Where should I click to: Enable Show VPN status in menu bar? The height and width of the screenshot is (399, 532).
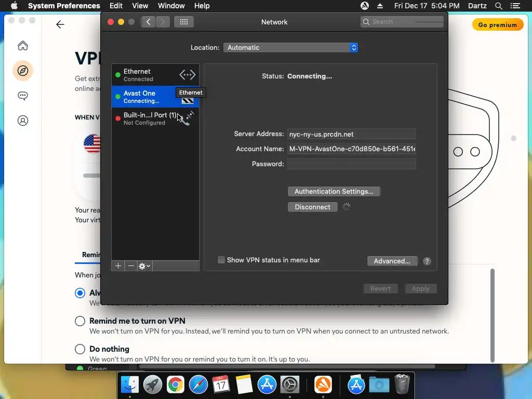coord(221,260)
